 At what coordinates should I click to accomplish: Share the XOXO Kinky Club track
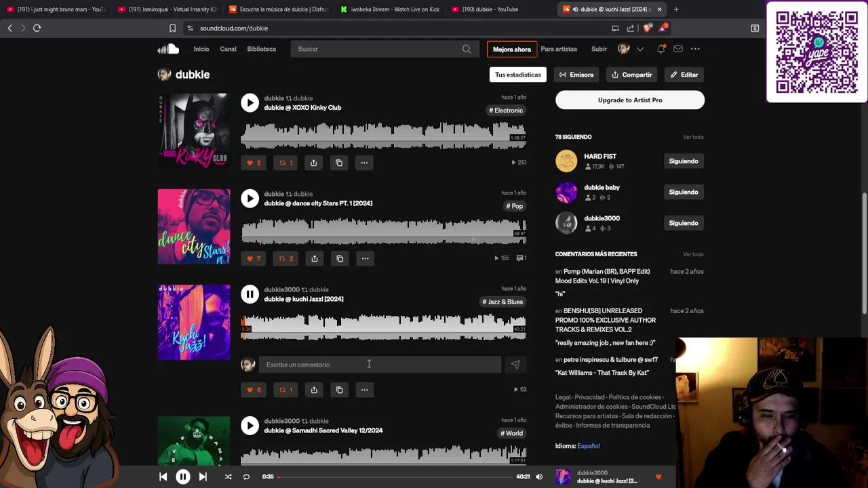(313, 163)
